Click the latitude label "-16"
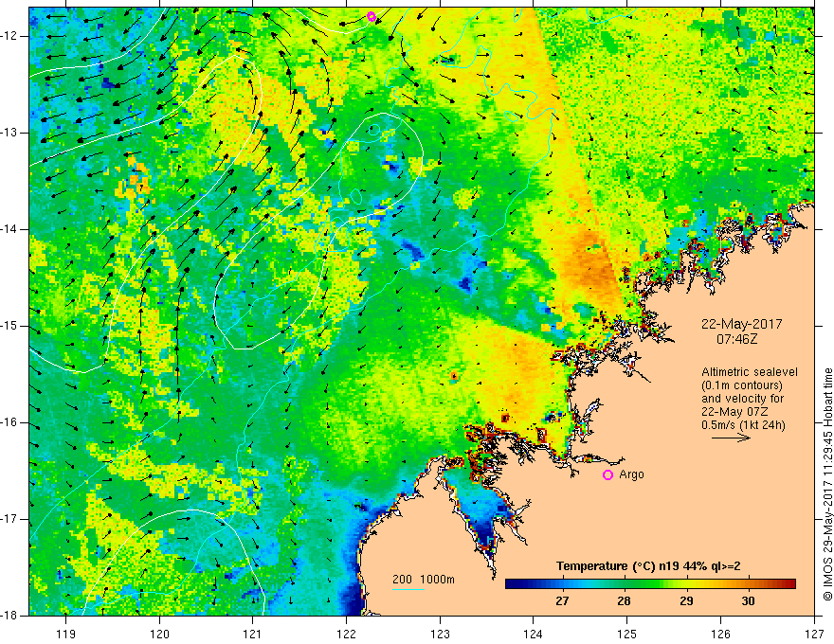The width and height of the screenshot is (834, 644). [10, 422]
